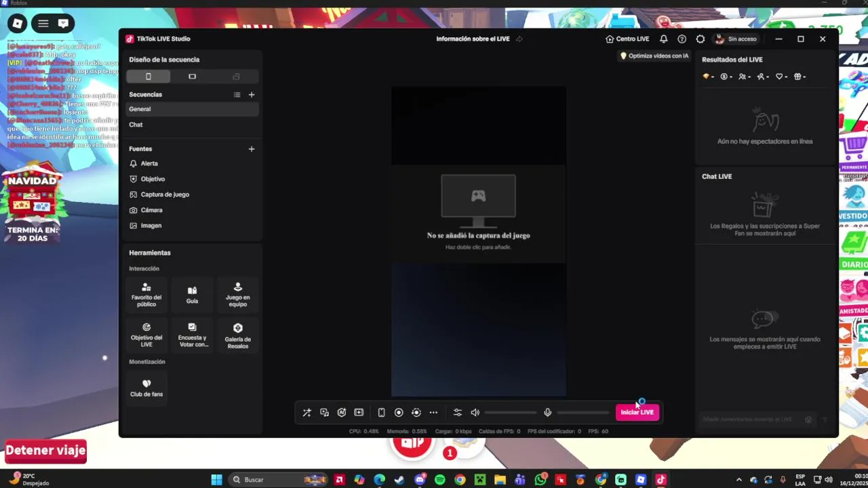Click the AI hexagon icon in bottom toolbar
This screenshot has height=488, width=868.
point(342,413)
